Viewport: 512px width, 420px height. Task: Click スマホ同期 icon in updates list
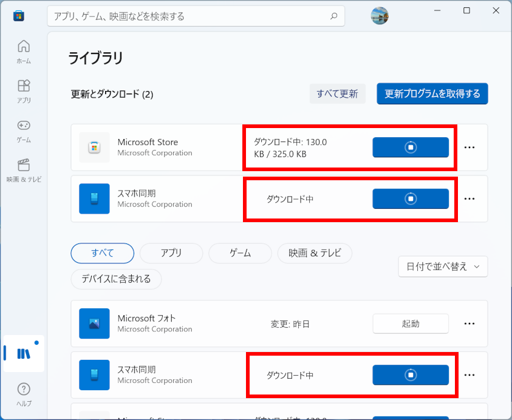point(94,198)
